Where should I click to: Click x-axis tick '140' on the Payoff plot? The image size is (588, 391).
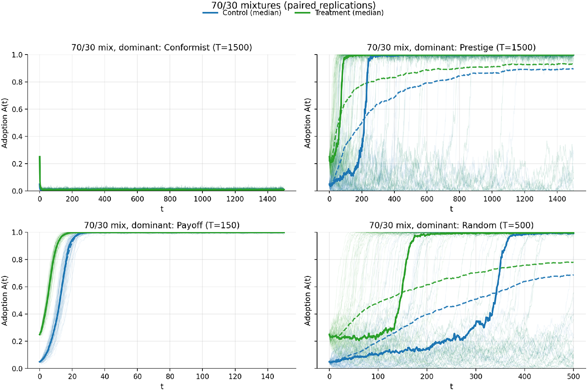point(268,376)
